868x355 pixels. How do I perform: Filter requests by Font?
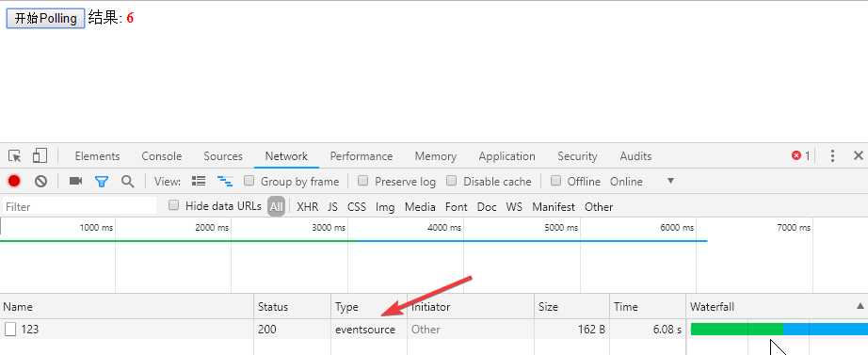coord(457,207)
